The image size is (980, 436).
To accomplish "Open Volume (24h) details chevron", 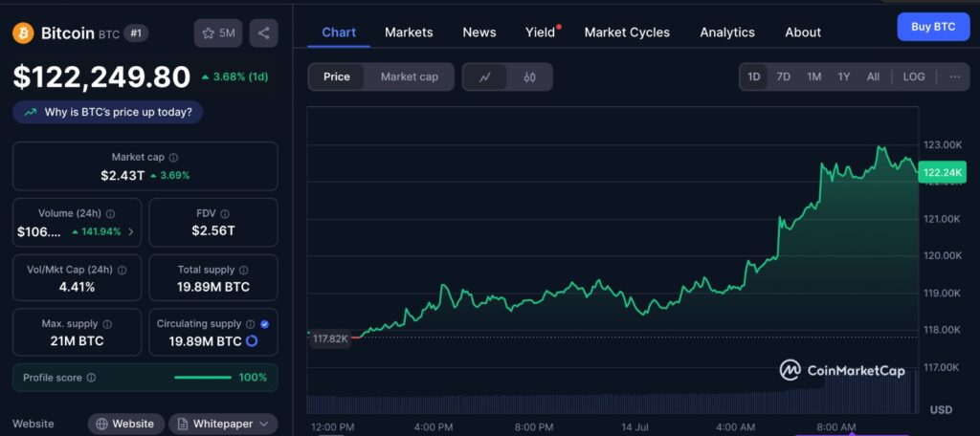I will tap(130, 231).
